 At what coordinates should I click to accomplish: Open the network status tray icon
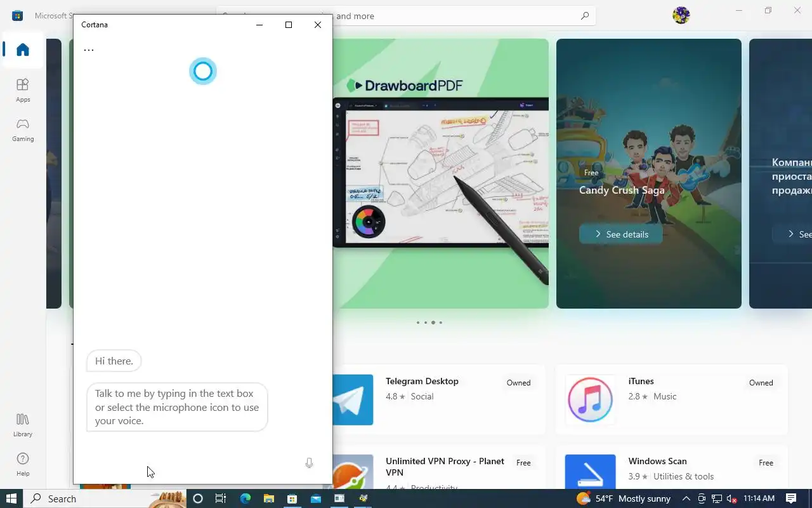tap(717, 498)
